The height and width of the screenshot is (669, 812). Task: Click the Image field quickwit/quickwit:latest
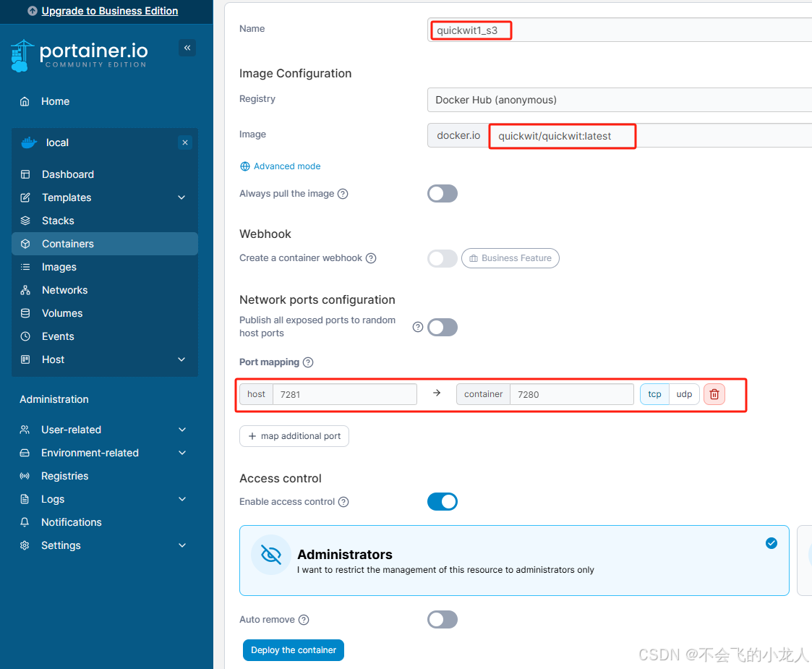651,136
